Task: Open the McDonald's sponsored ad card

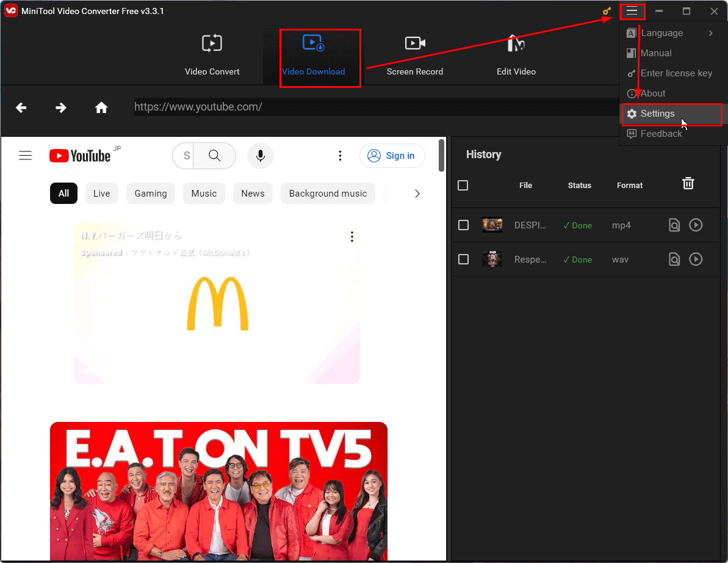Action: coord(217,303)
